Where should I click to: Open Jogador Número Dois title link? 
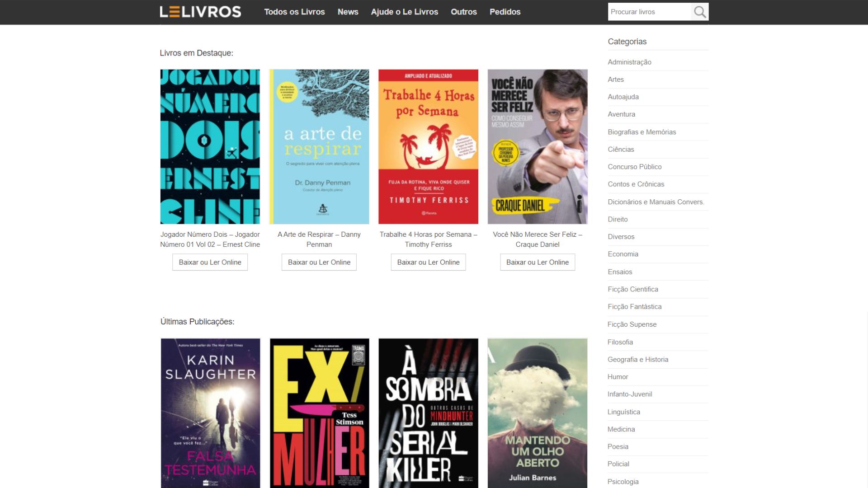210,239
